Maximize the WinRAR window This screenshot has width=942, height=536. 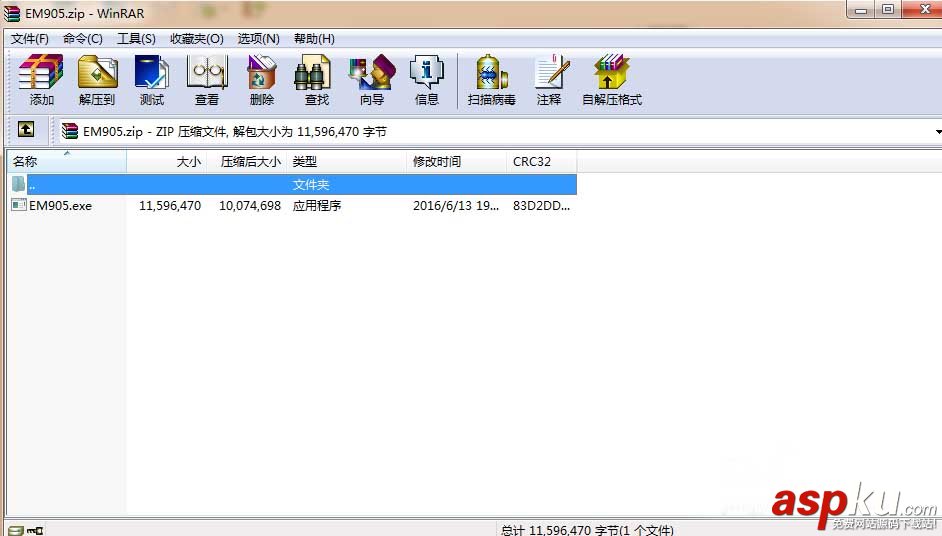[888, 10]
